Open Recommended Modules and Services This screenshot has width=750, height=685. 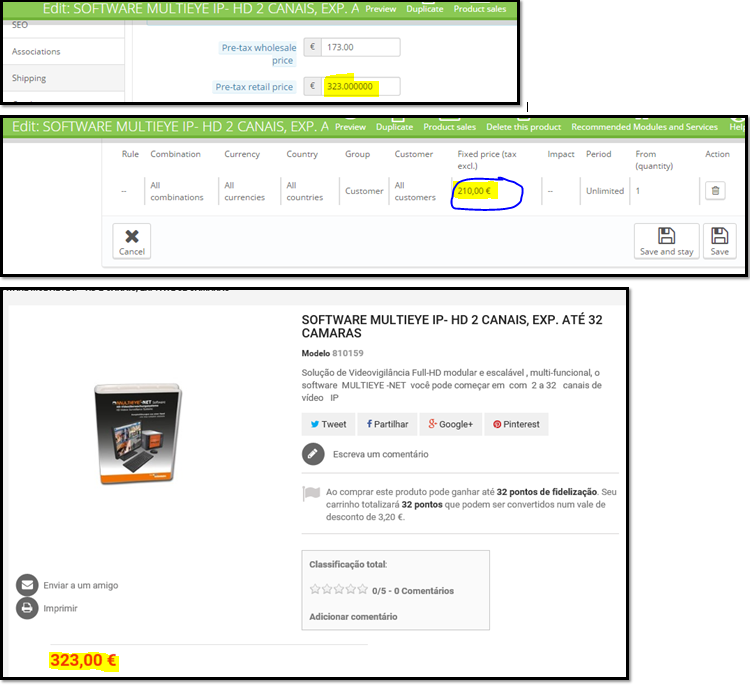[x=644, y=127]
